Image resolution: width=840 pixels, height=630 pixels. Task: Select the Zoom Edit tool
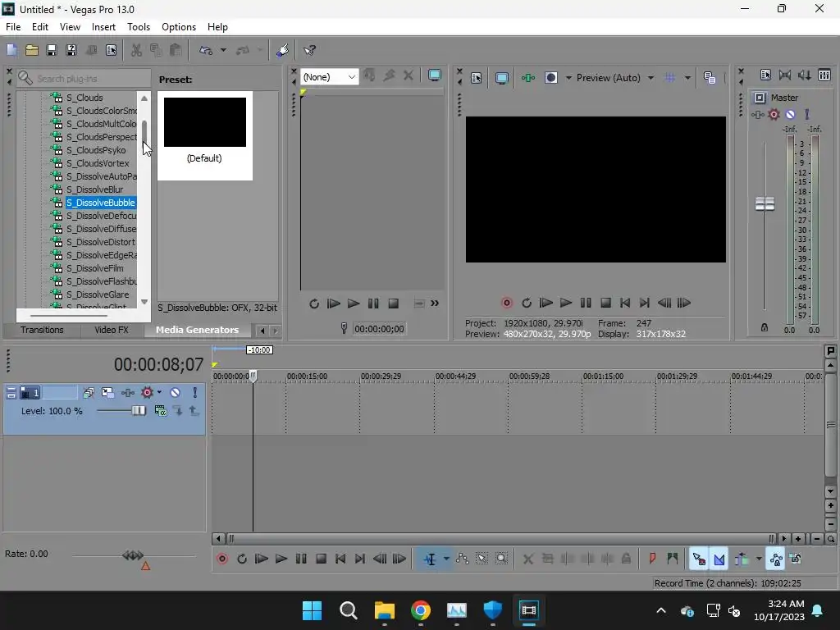pos(501,559)
